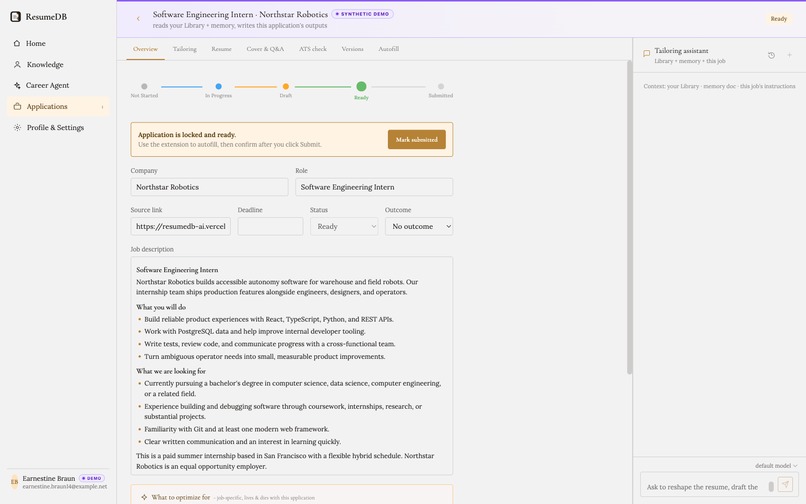Open Home from the sidebar
Image resolution: width=806 pixels, height=504 pixels.
tap(58, 43)
